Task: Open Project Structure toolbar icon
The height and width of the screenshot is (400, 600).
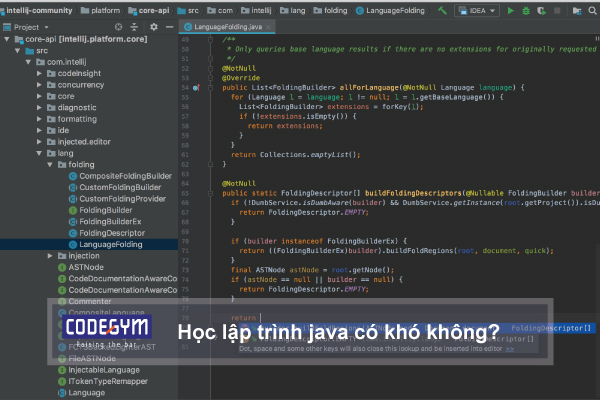Action: (577, 11)
